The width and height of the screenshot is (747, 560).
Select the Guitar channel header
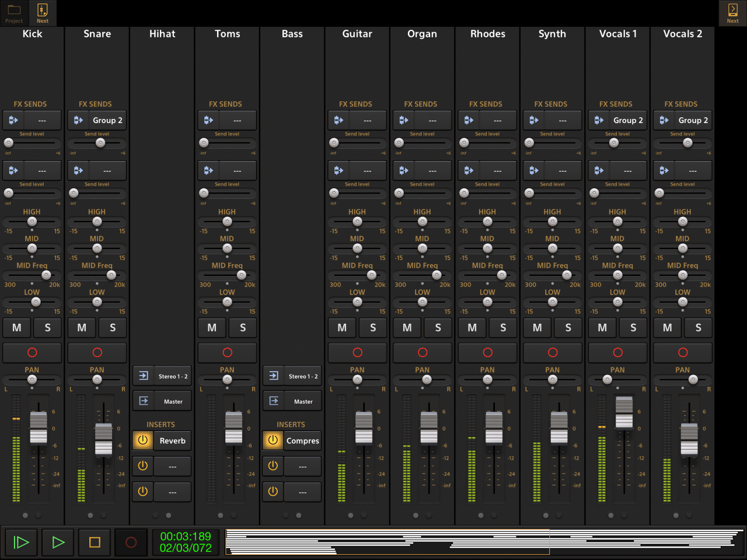357,34
